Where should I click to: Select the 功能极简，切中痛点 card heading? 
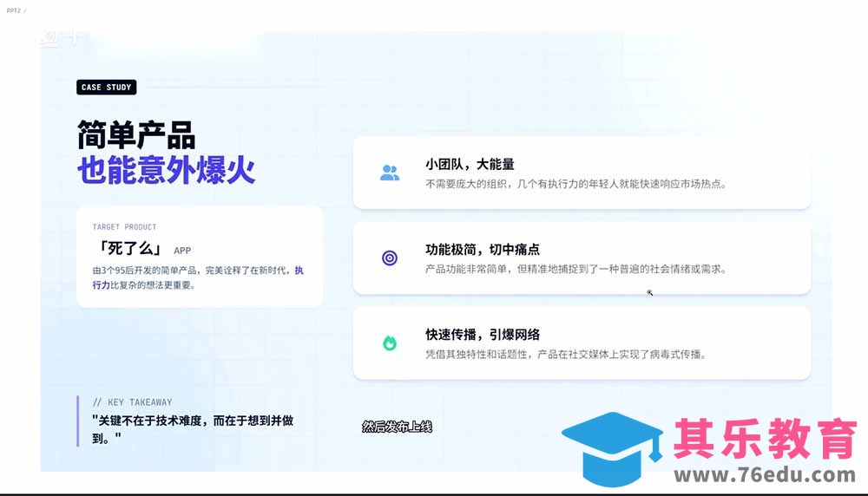(483, 250)
